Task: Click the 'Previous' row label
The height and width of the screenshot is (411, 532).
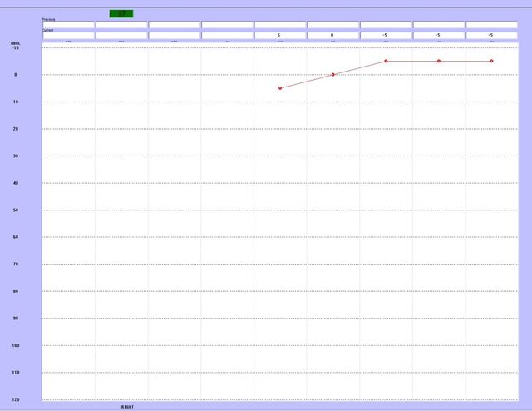Action: [x=48, y=20]
